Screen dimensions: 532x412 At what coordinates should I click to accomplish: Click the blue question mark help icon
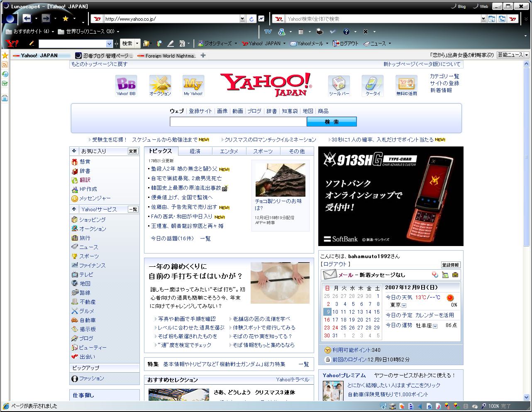pos(347,32)
